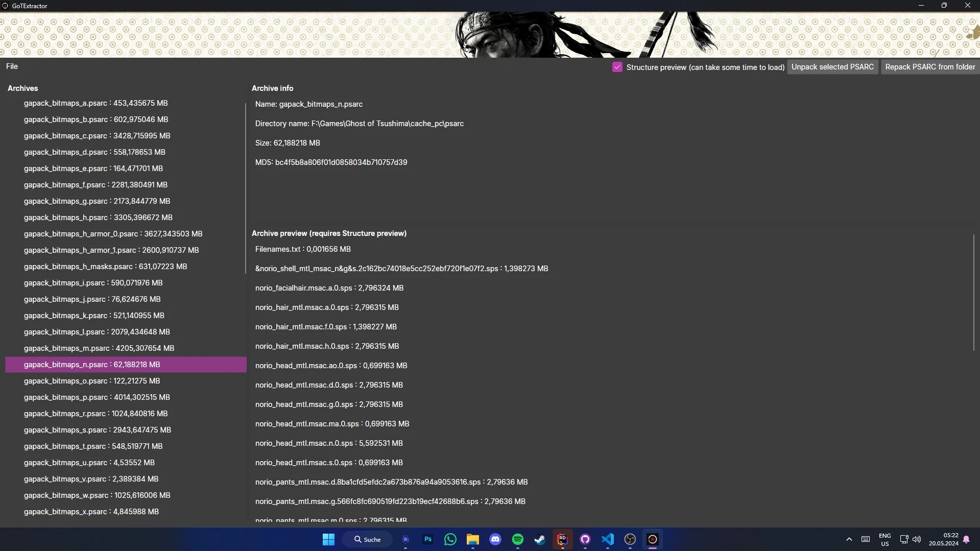Select gapack_bitmaps_d.psarc archive

[x=126, y=152]
